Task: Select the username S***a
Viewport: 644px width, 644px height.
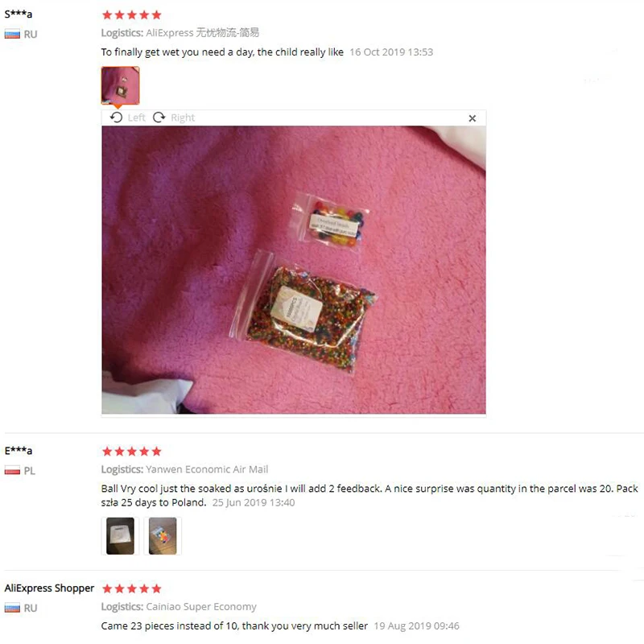Action: point(19,14)
